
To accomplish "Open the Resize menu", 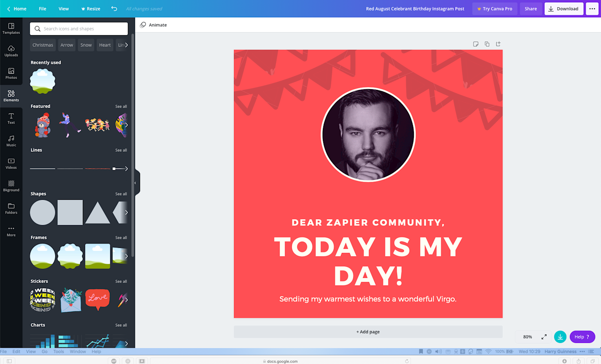I will click(x=91, y=9).
